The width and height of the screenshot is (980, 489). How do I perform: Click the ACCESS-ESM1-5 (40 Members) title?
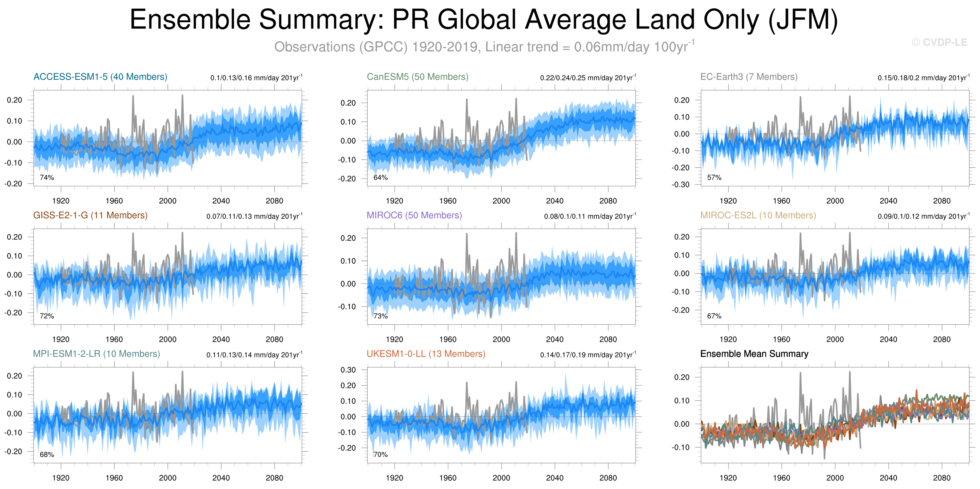pos(100,77)
